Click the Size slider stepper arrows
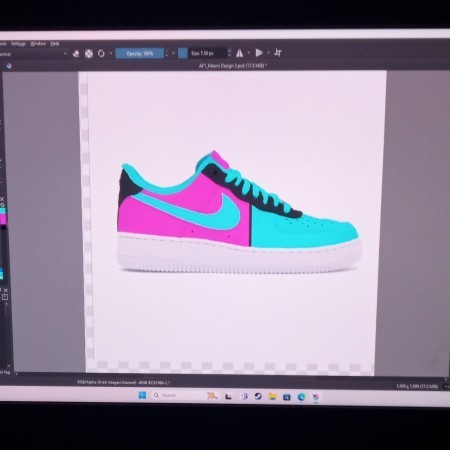 [x=229, y=53]
